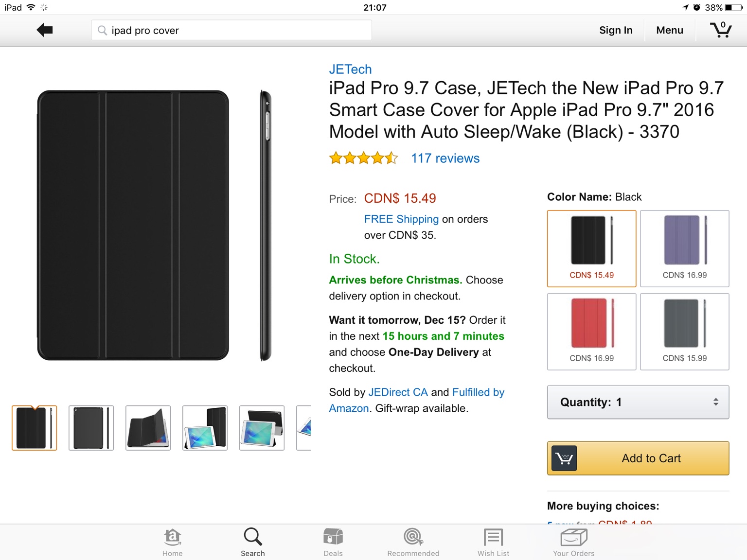Open the shopping cart icon
This screenshot has width=747, height=560.
tap(721, 30)
